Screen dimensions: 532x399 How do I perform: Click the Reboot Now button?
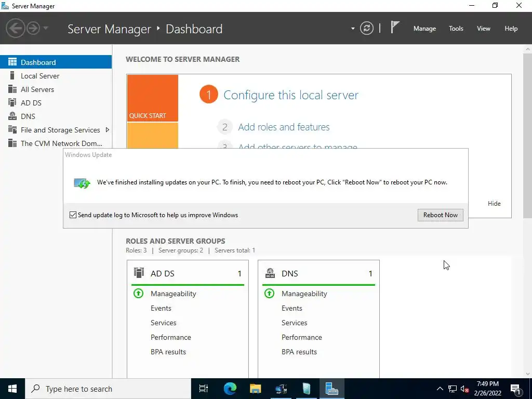tap(441, 215)
